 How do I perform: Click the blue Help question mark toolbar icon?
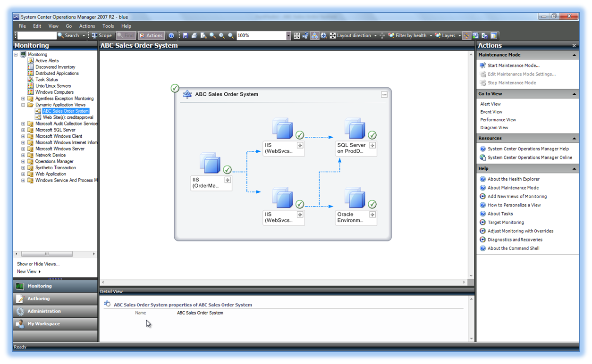[x=171, y=35]
